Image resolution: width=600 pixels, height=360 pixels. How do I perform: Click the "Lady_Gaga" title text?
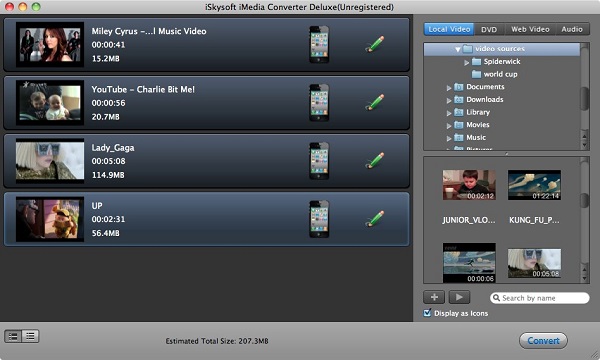113,148
